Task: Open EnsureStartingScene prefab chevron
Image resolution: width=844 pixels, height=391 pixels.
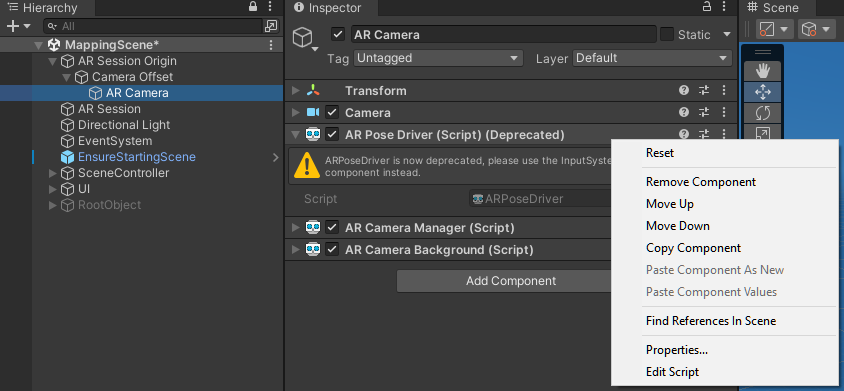Action: coord(276,157)
